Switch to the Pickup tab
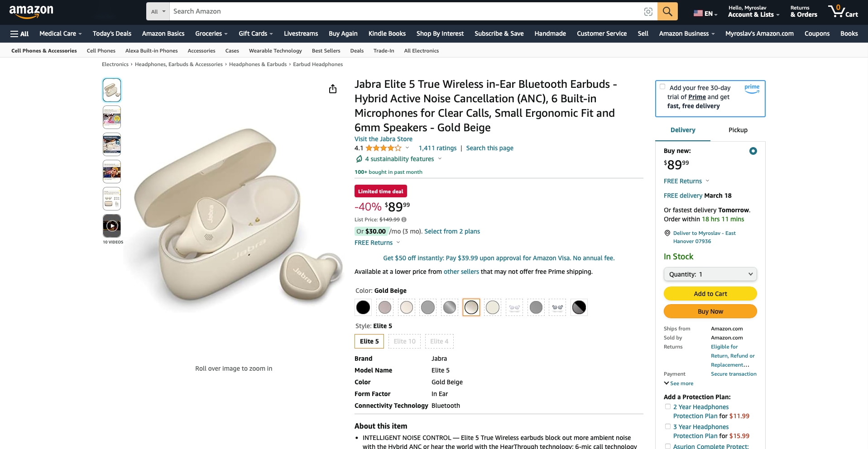The image size is (868, 449). tap(738, 130)
